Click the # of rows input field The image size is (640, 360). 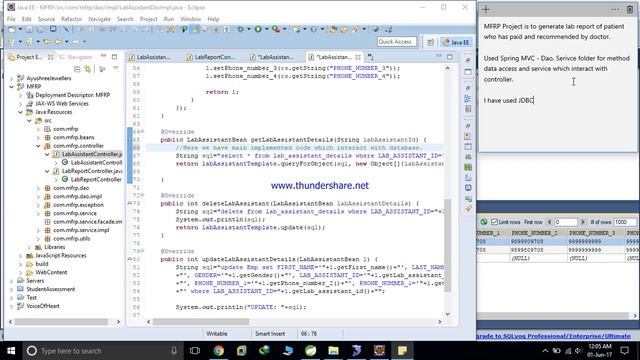tap(625, 222)
